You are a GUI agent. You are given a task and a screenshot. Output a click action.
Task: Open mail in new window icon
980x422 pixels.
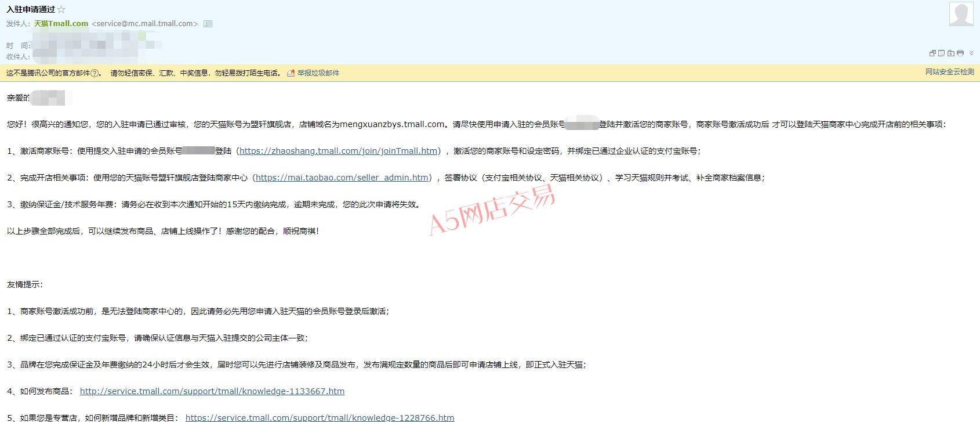[x=932, y=53]
